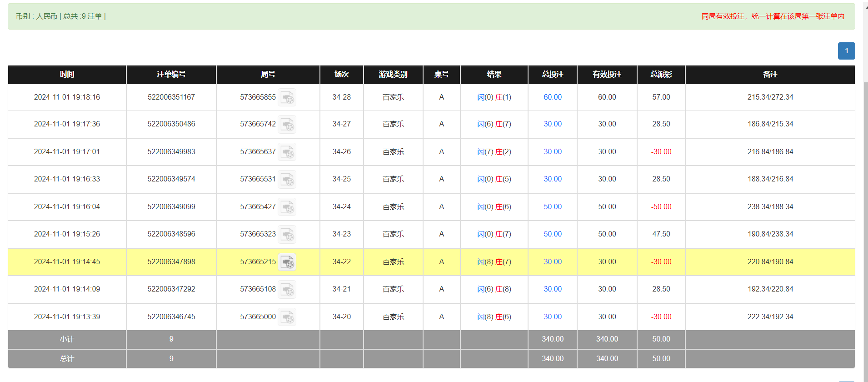Open replay icon for round 573665427
Screen dimensions: 868x382
pyautogui.click(x=287, y=207)
